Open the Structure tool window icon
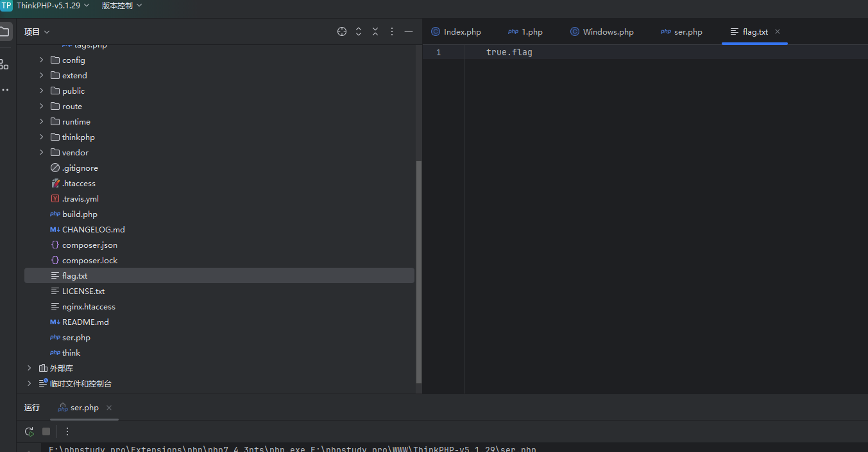The image size is (868, 452). click(4, 64)
